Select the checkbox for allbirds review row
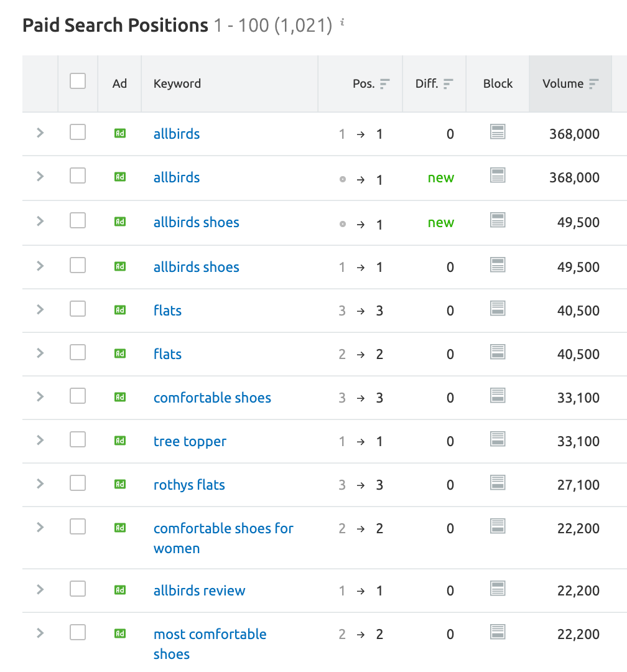The image size is (627, 672). coord(78,589)
